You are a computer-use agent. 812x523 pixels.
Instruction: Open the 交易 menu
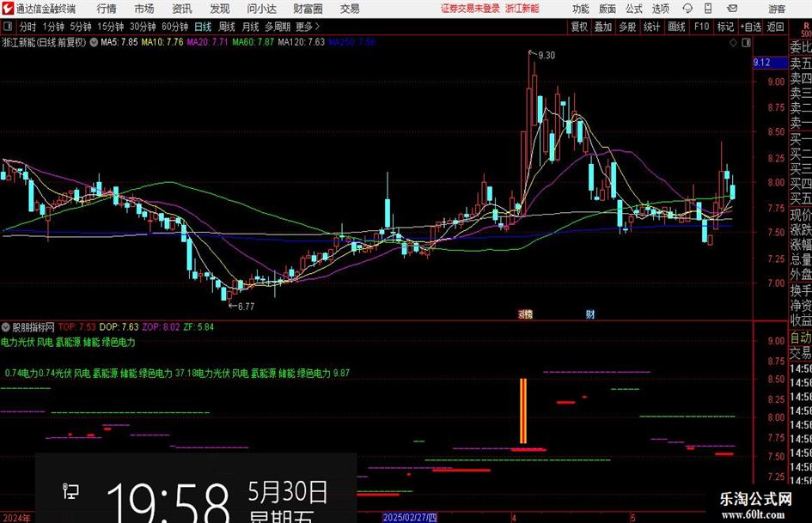(x=350, y=9)
